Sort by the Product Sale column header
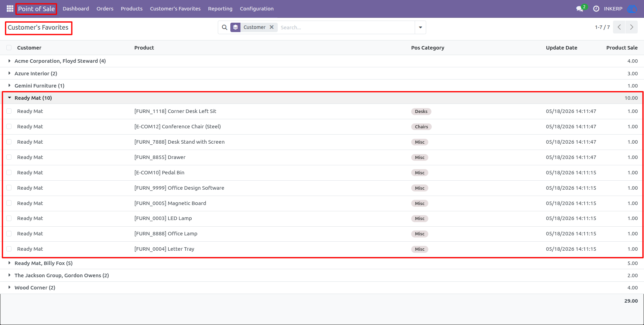Image resolution: width=644 pixels, height=325 pixels. coord(622,48)
